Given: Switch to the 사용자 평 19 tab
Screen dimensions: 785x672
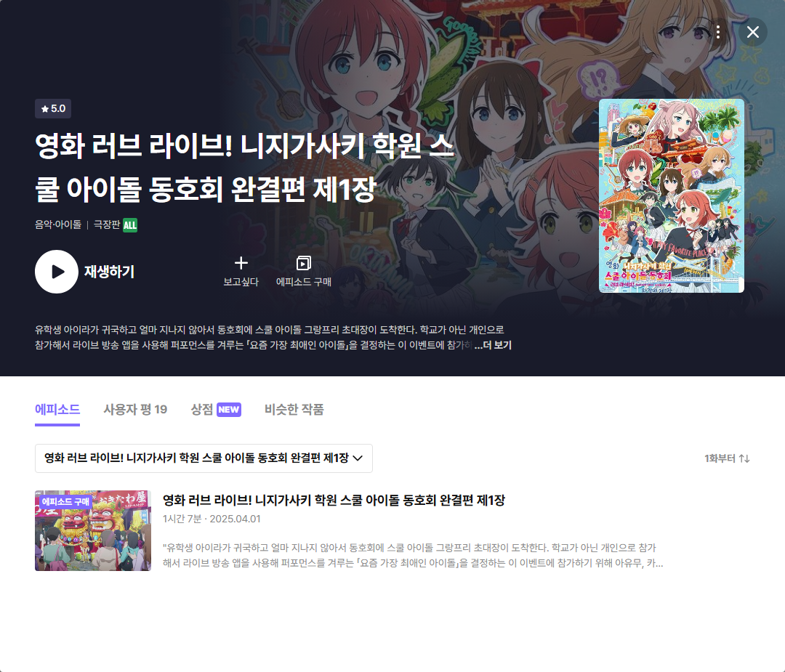Looking at the screenshot, I should pyautogui.click(x=135, y=410).
